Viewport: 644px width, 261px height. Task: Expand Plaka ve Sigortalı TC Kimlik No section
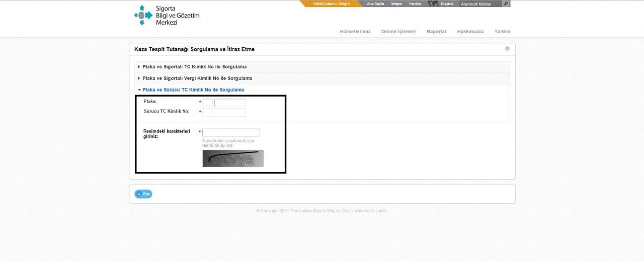[194, 67]
